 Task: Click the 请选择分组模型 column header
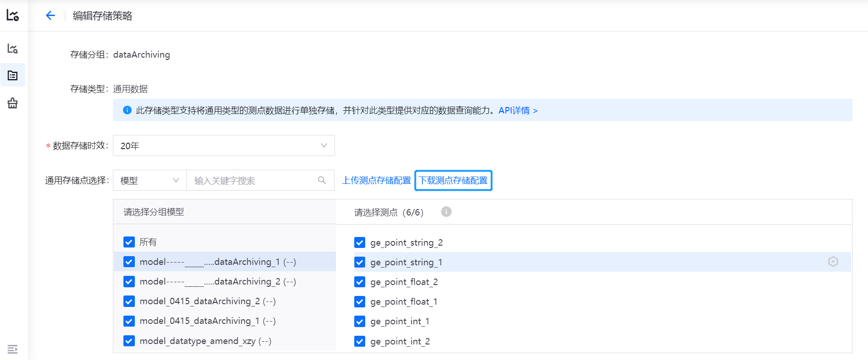[154, 212]
